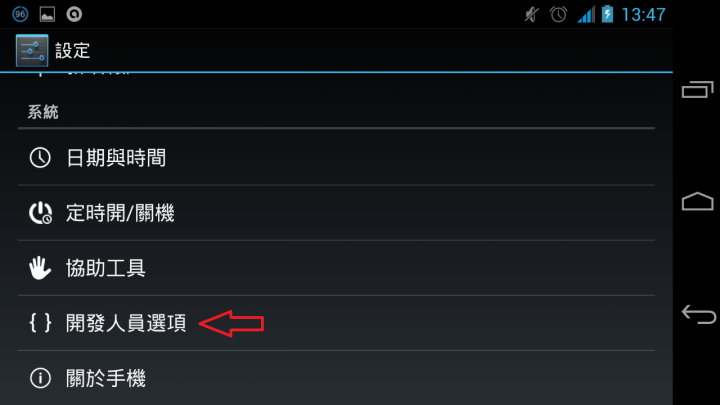
Task: Tap the battery percentage 96 notification icon
Action: click(20, 14)
